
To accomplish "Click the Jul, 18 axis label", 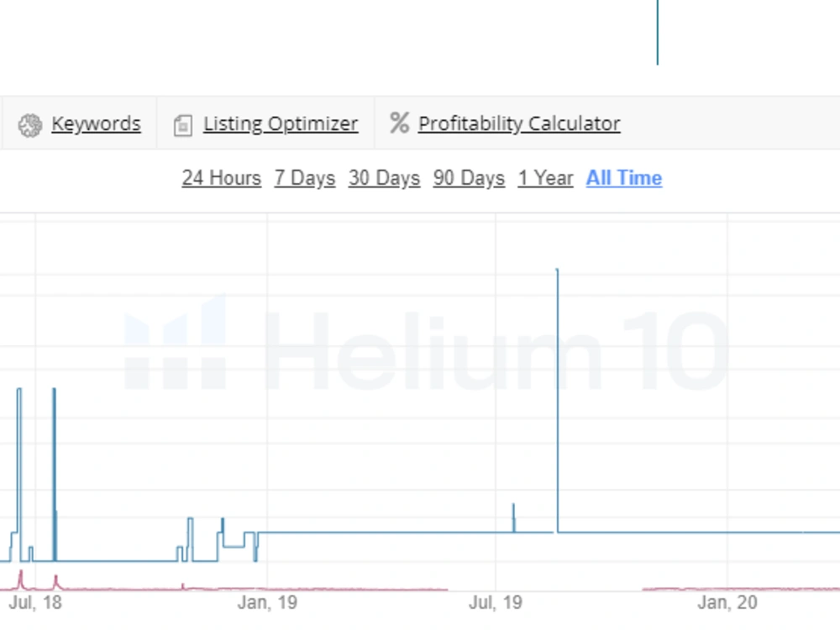I will [35, 602].
